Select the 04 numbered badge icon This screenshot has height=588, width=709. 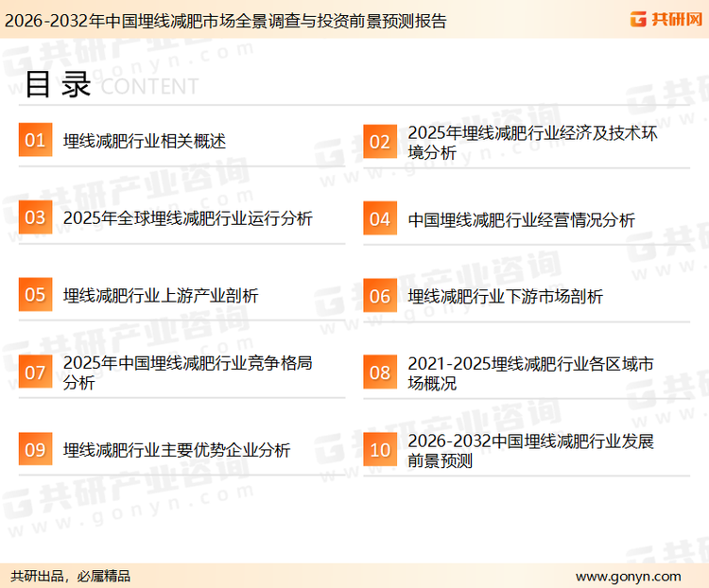[x=379, y=219]
